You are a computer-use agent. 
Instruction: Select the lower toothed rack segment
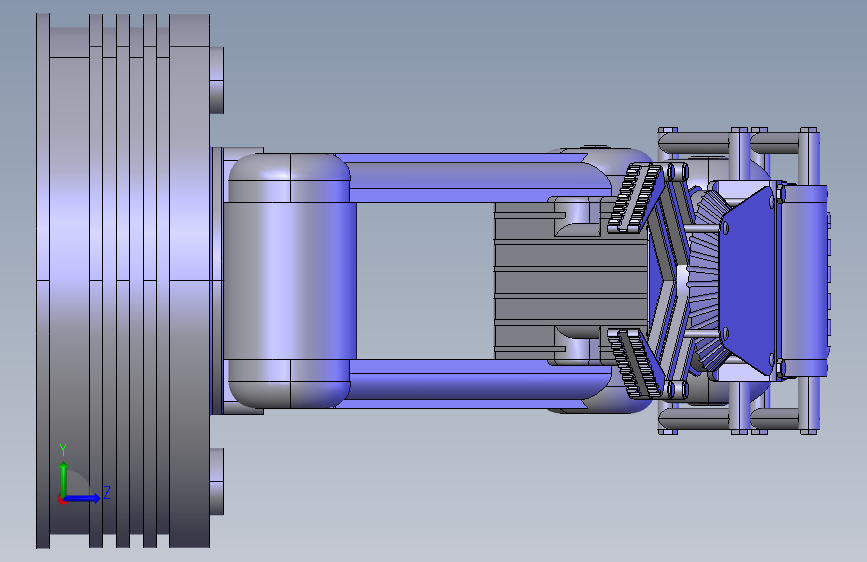[635, 363]
